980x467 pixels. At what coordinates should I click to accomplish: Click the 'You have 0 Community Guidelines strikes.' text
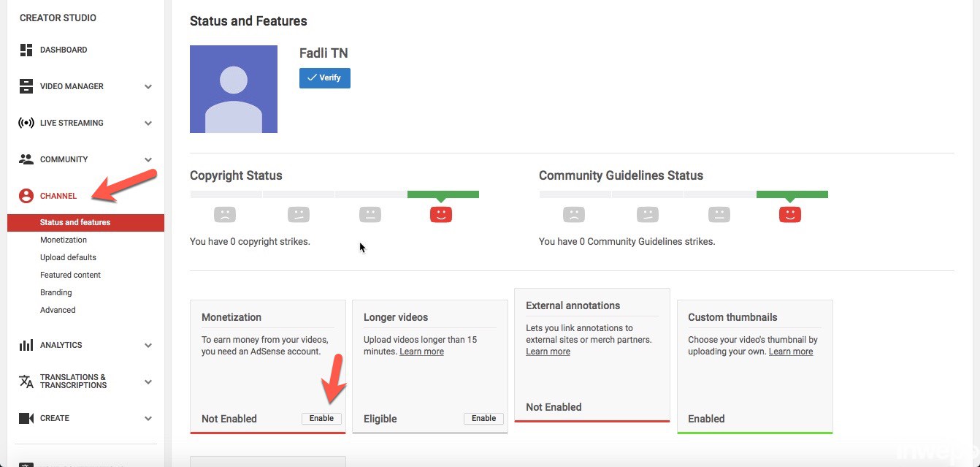(x=627, y=241)
